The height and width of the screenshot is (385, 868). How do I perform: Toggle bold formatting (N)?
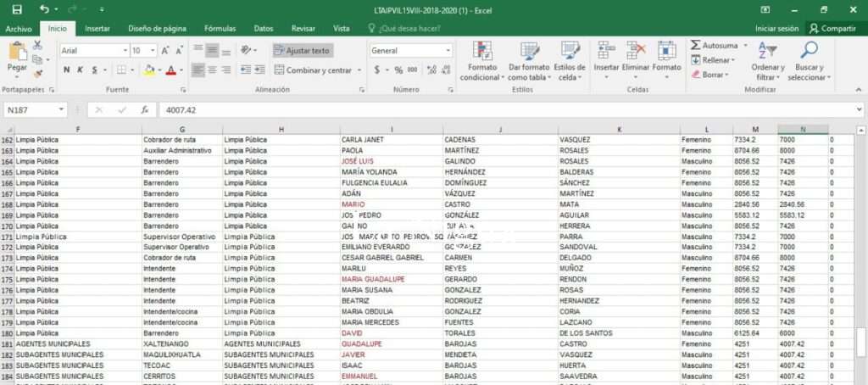coord(67,70)
